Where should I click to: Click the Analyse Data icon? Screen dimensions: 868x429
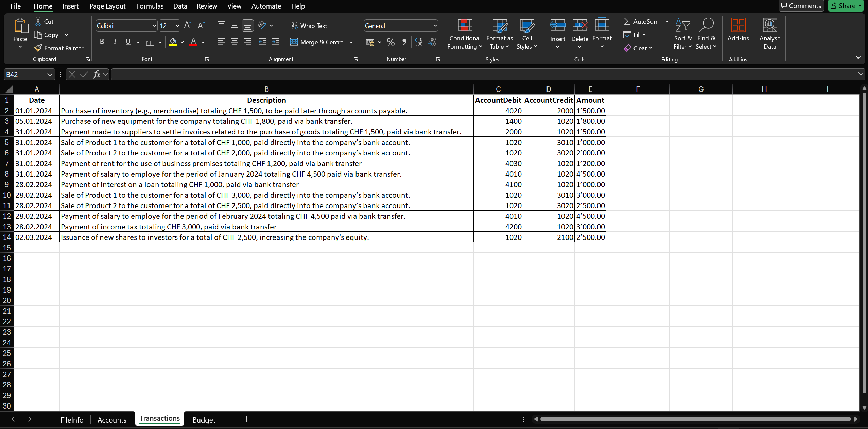click(x=769, y=26)
